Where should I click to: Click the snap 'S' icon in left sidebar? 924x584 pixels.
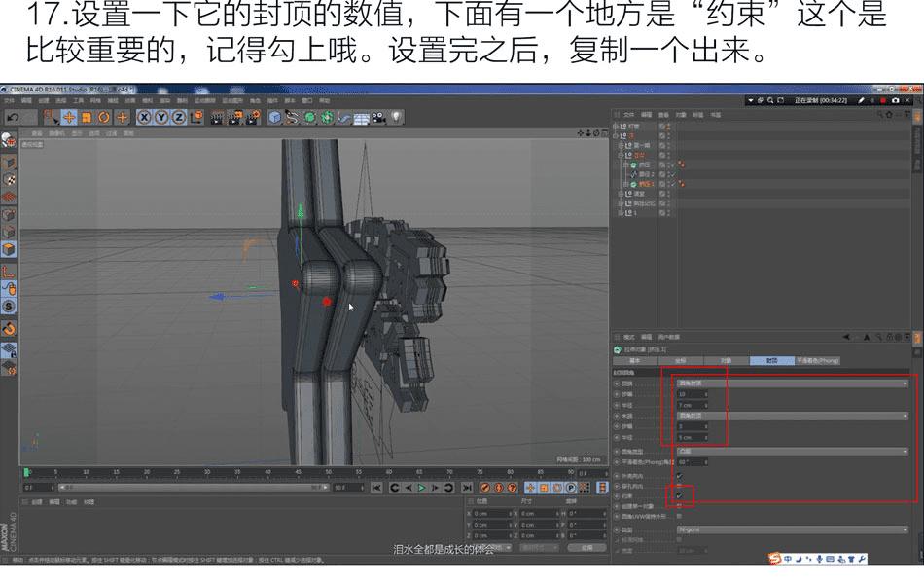click(8, 307)
